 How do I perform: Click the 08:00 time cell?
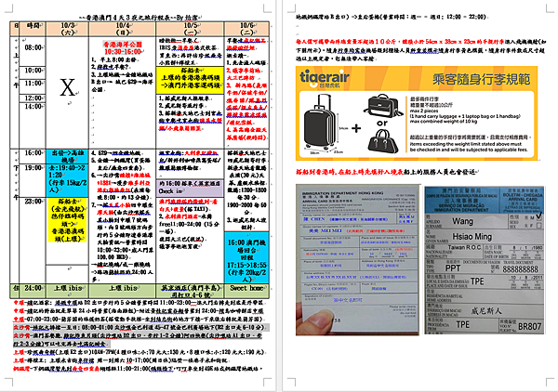point(33,51)
